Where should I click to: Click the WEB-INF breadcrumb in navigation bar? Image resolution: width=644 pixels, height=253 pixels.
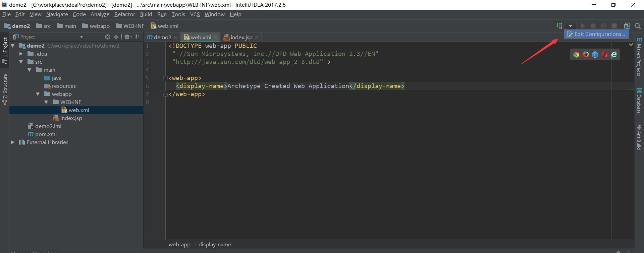(130, 26)
